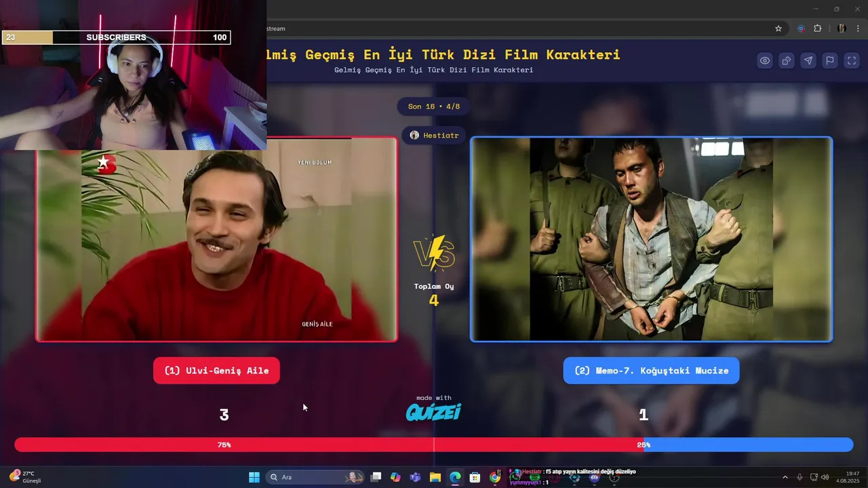This screenshot has height=488, width=868.
Task: Open the recording extension icon in browser toolbar
Action: coord(801,28)
